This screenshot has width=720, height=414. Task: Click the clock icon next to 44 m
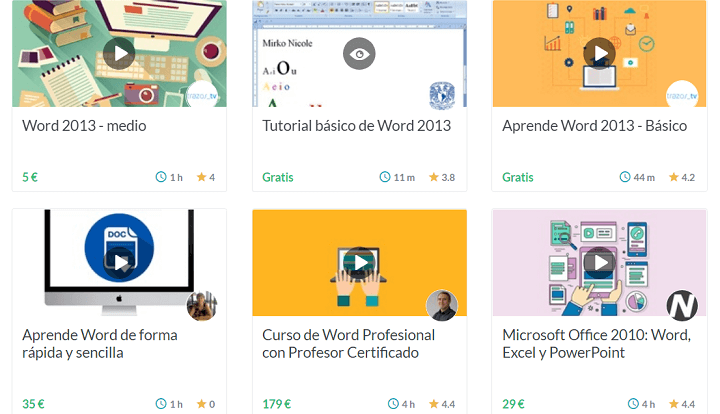625,177
